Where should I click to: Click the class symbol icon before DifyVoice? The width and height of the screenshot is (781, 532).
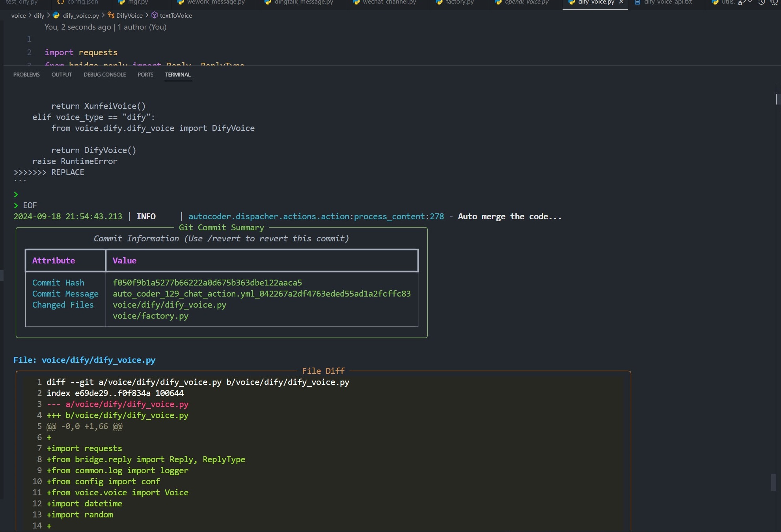(x=111, y=15)
